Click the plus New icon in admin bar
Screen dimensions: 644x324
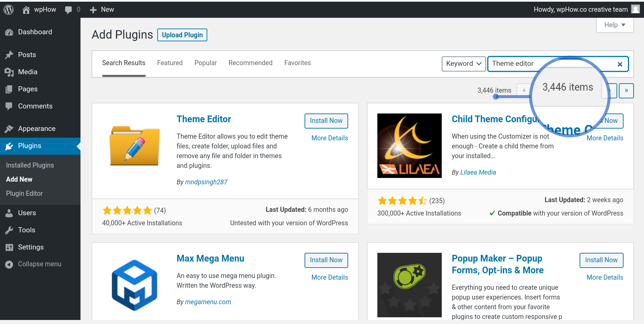pos(93,10)
